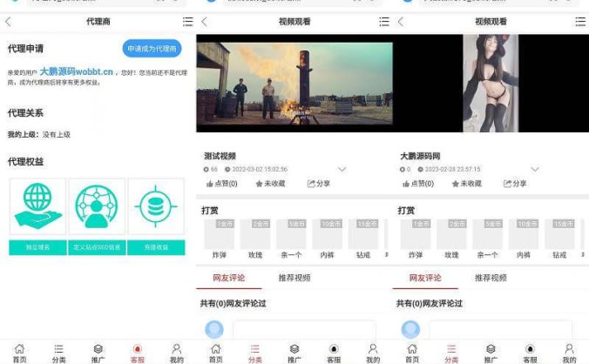Go back from the 测试视频 watch screen
The image size is (589, 364).
tap(205, 22)
